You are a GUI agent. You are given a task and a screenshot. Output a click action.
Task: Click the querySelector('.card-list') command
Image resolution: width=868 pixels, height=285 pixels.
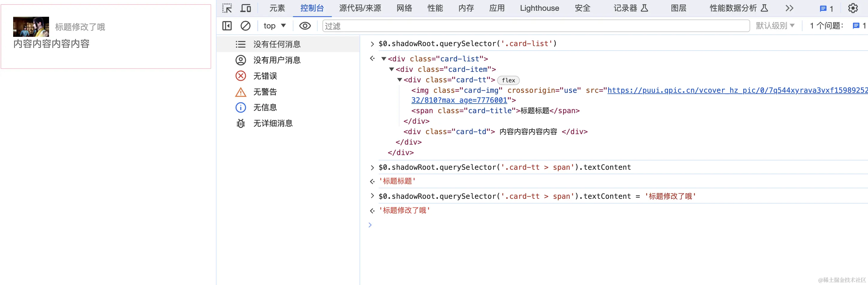click(468, 44)
